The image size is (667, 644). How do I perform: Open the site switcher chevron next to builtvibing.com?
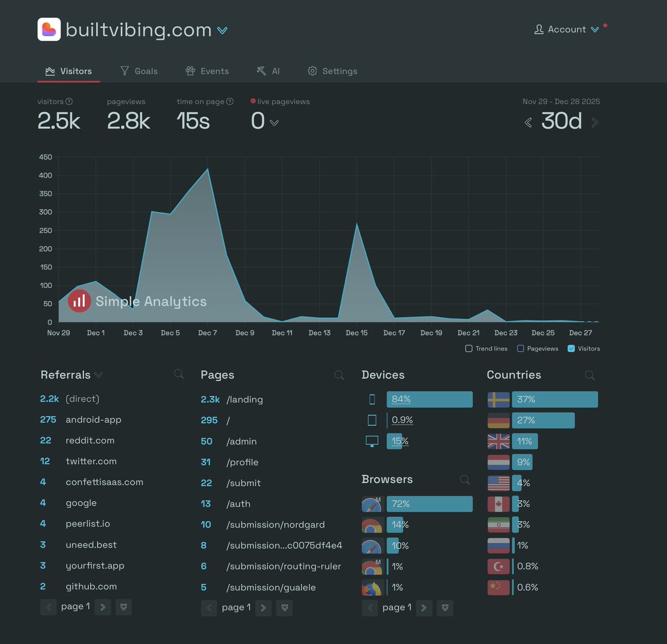(222, 31)
